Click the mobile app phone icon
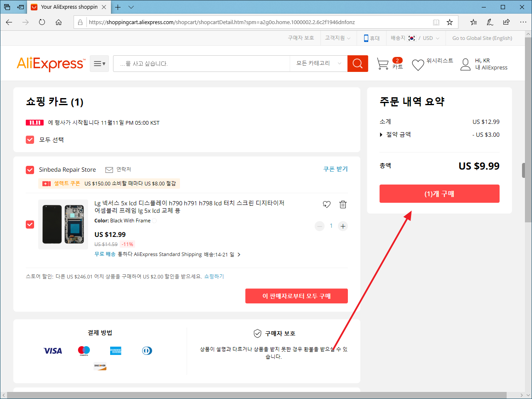Viewport: 532px width, 399px height. click(x=366, y=38)
